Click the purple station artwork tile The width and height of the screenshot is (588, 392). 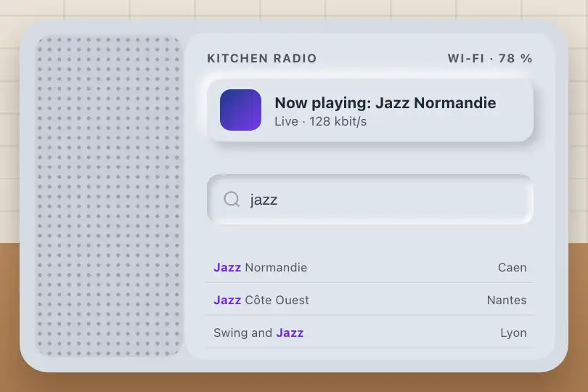(x=240, y=110)
